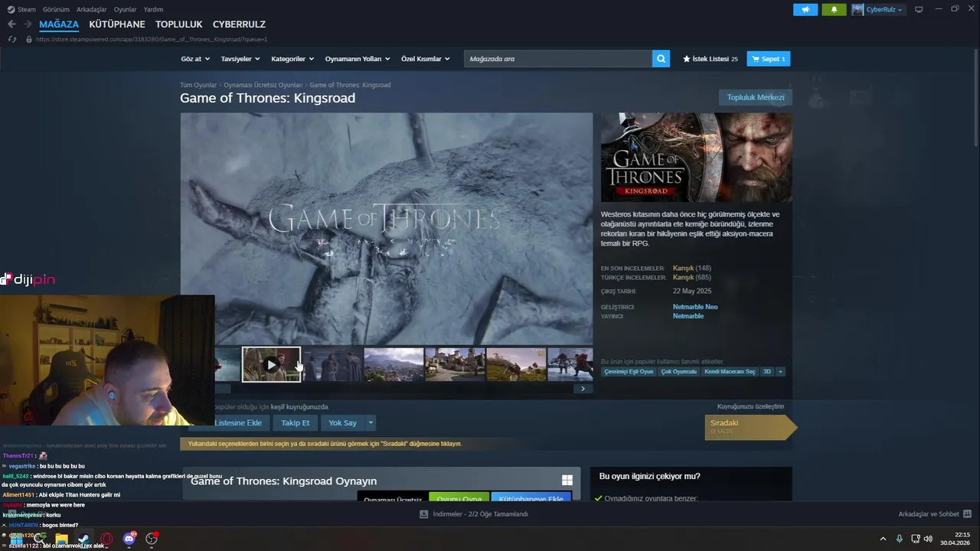Viewport: 980px width, 551px height.
Task: Play the selected trailer thumbnail
Action: (271, 365)
